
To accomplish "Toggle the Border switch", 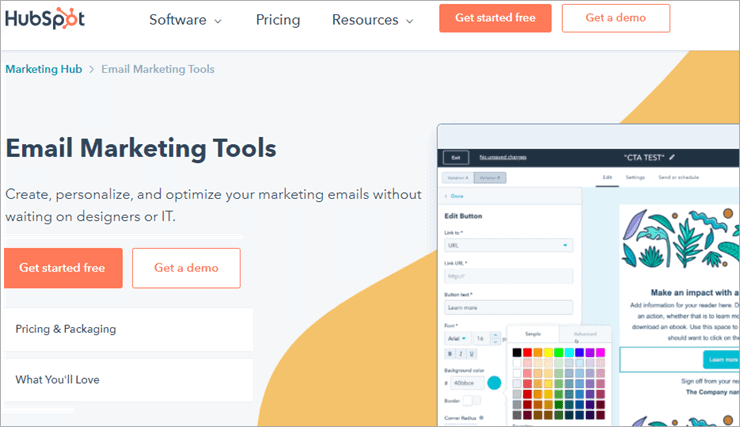I will click(471, 401).
